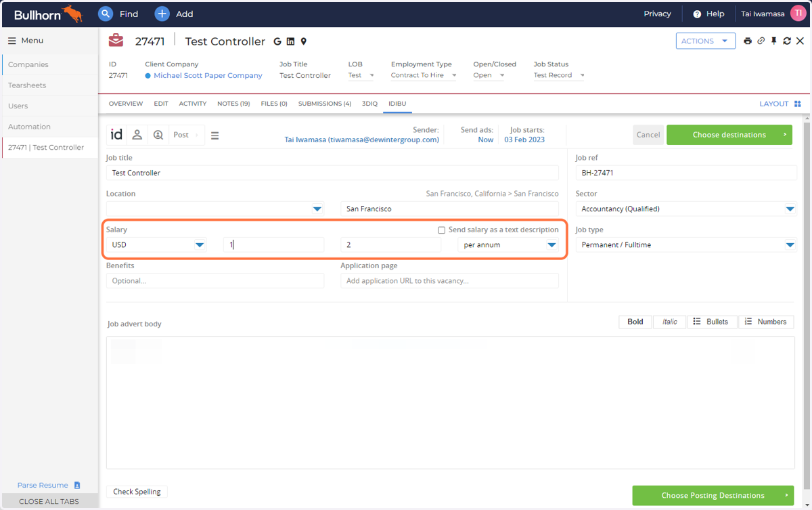Image resolution: width=812 pixels, height=510 pixels.
Task: Pin this record tab
Action: [773, 41]
